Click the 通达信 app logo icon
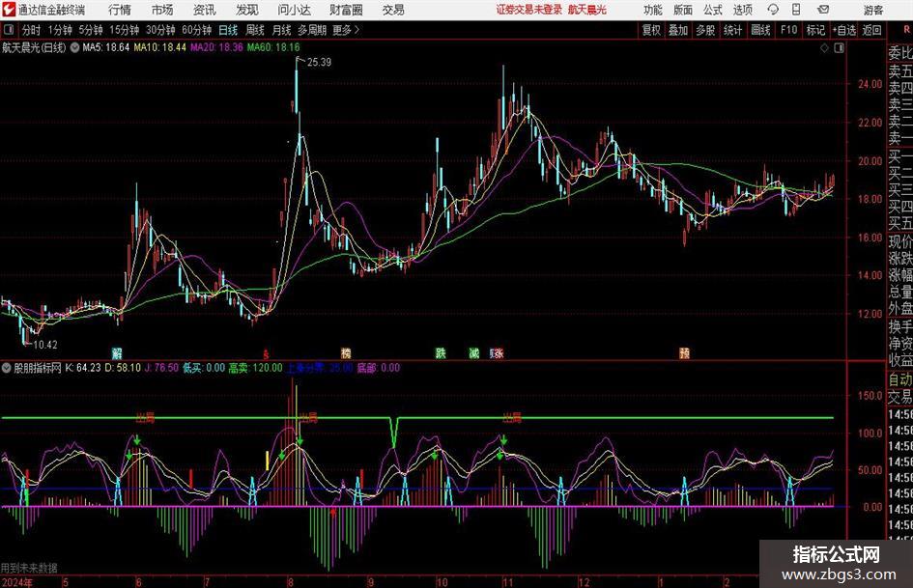The height and width of the screenshot is (588, 913). coord(9,10)
